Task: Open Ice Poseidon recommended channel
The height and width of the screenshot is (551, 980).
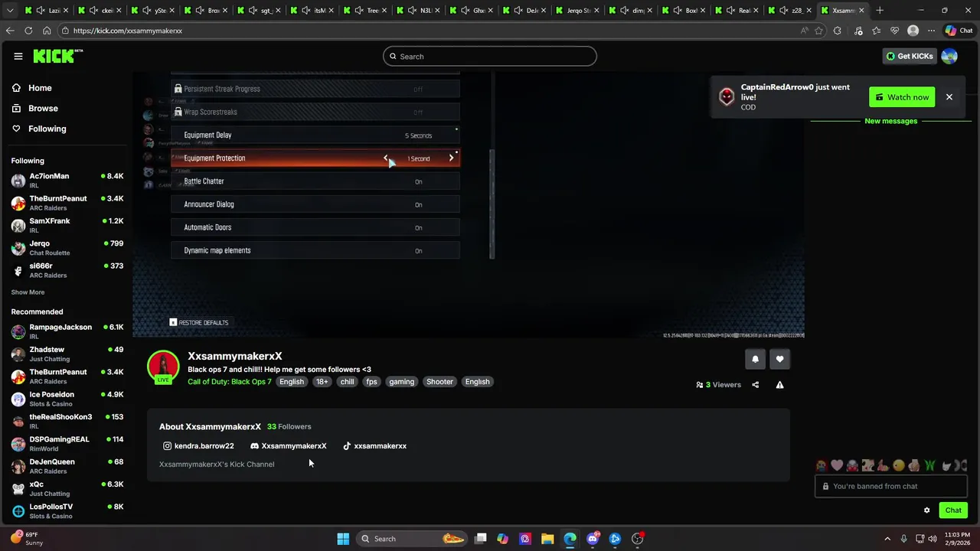Action: [x=67, y=399]
